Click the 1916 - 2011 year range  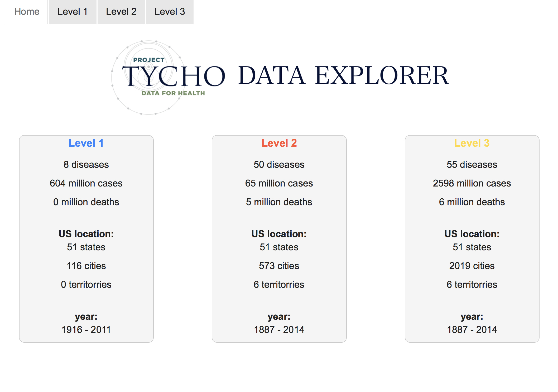(x=86, y=329)
